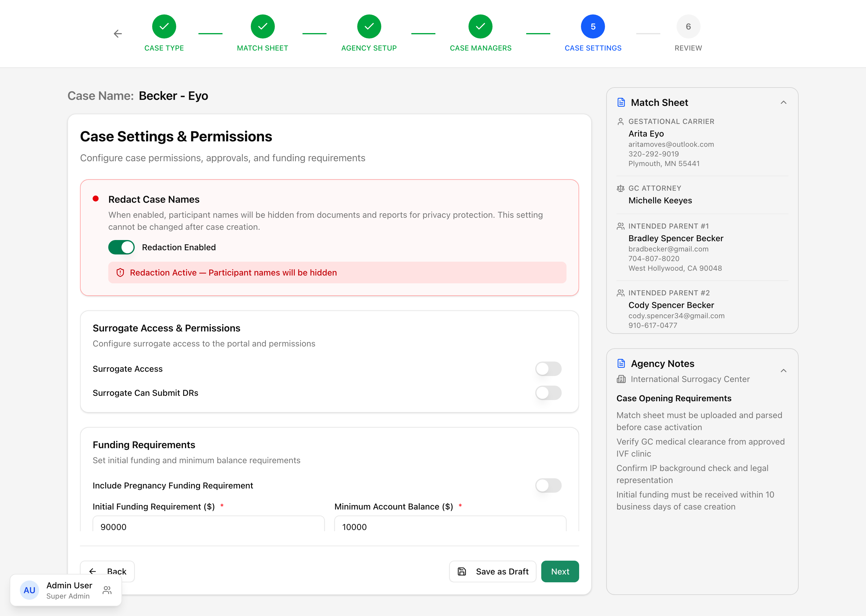The width and height of the screenshot is (866, 616).
Task: Turn on Include Pregnancy Funding Requirement
Action: tap(548, 485)
